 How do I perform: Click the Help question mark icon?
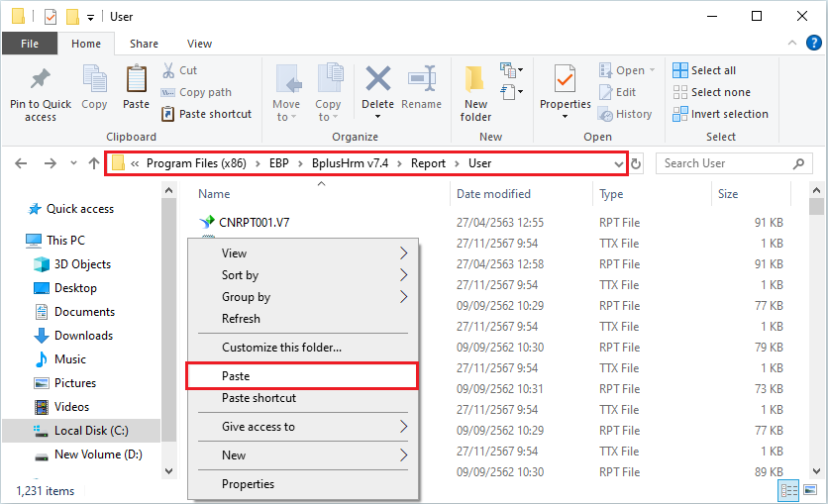[813, 44]
